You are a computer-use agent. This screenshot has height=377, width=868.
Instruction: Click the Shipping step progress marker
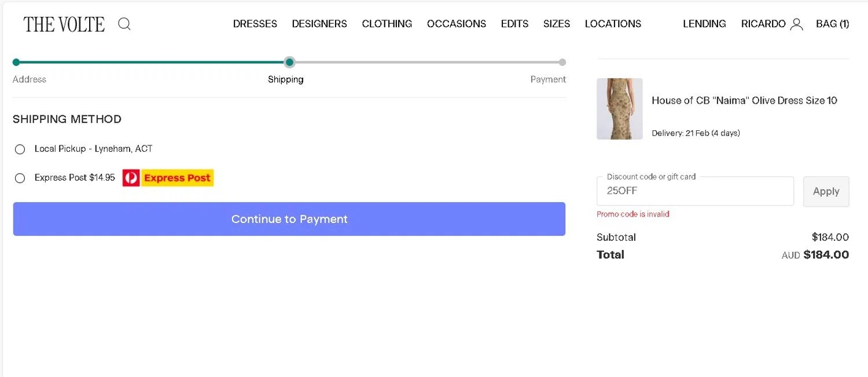(290, 62)
